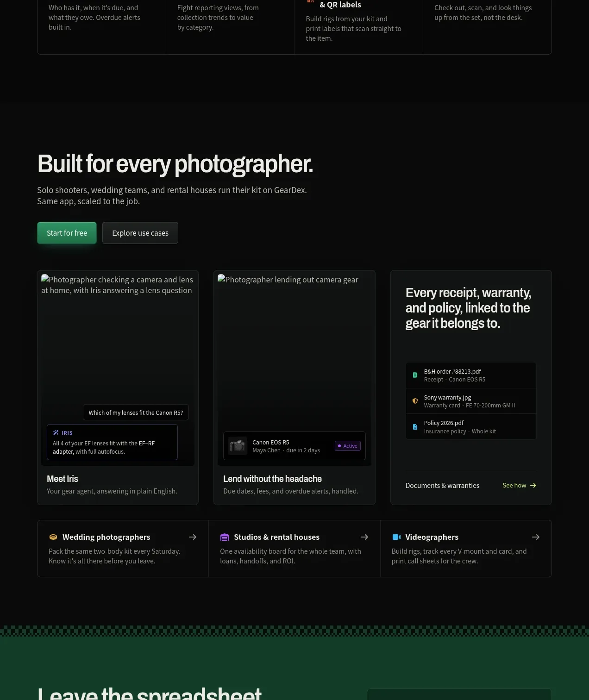Click the 'Your gear agent, answering' subtitle
Viewport: 589px width, 700px height.
click(x=112, y=491)
